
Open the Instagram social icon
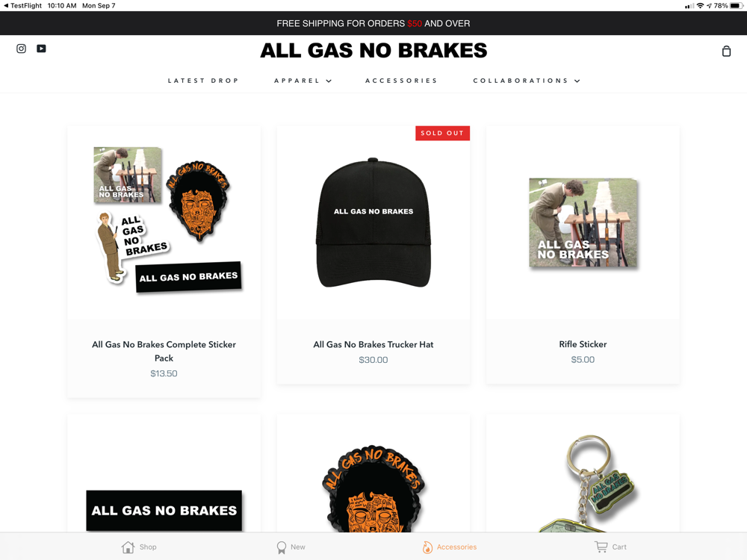click(x=21, y=49)
